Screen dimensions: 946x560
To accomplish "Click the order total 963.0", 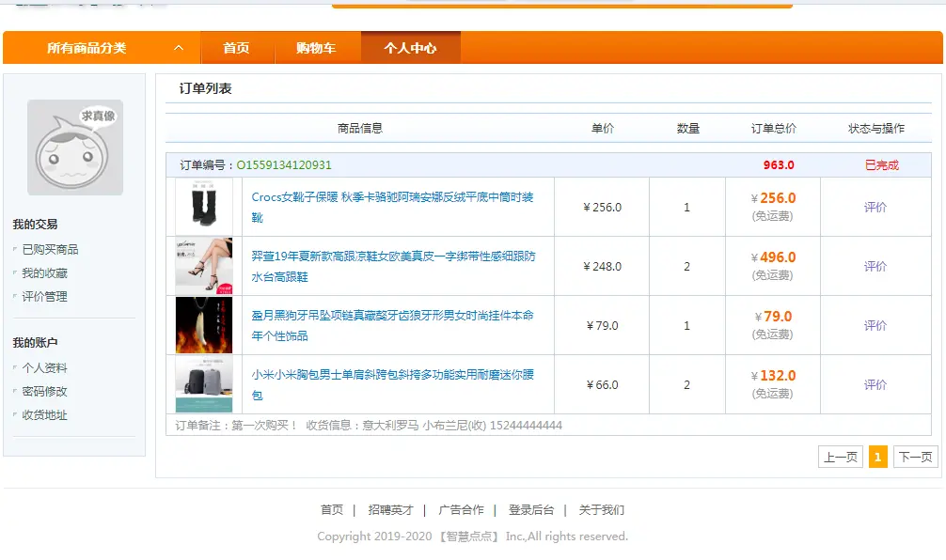I will [x=779, y=165].
